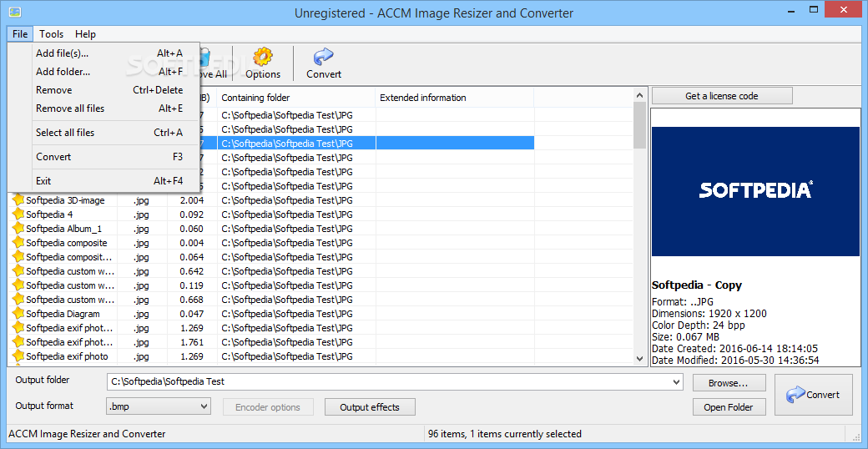Screen dimensions: 868x449
Task: Click the 'Date Modified: 2016-05-30 14:36:54' line
Action: pos(735,361)
